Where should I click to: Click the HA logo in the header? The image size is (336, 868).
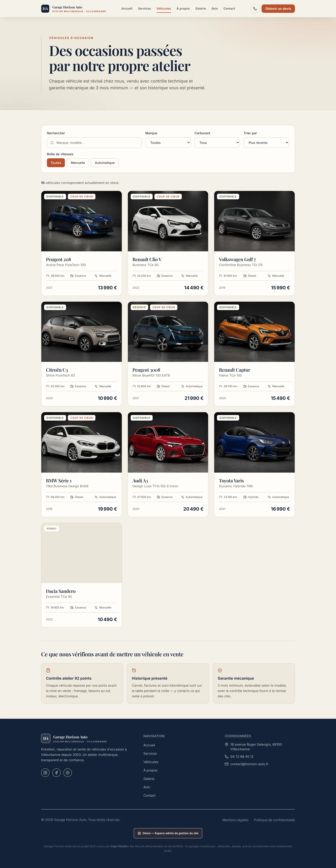(45, 9)
